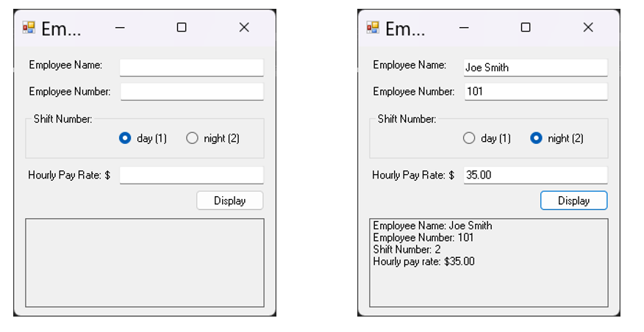The width and height of the screenshot is (644, 332).
Task: Focus the empty Employee Number field in left window
Action: [192, 92]
